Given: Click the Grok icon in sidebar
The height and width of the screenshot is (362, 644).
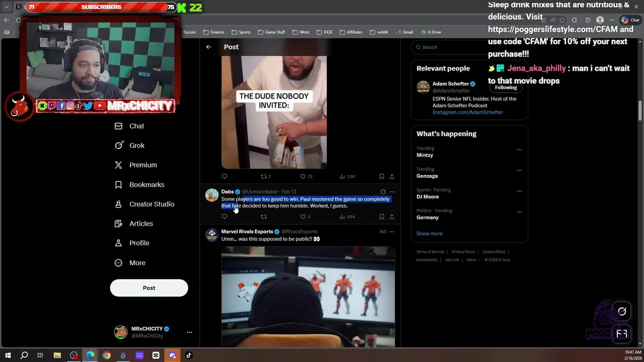Looking at the screenshot, I should [x=118, y=145].
